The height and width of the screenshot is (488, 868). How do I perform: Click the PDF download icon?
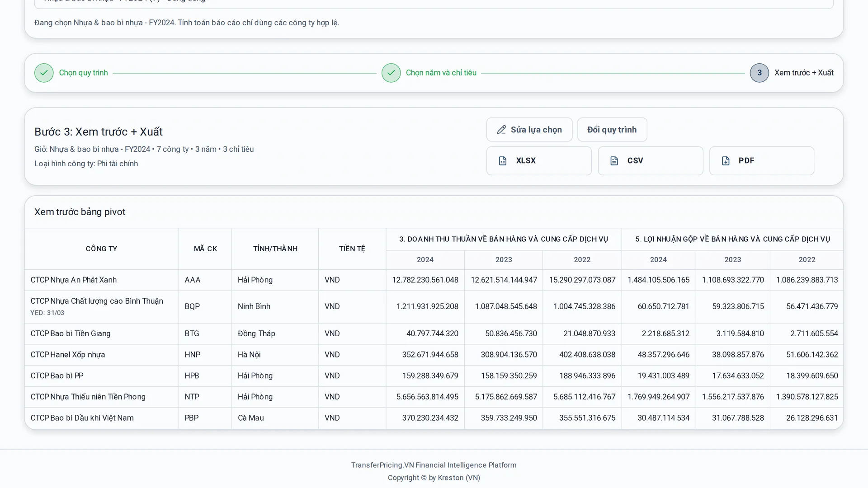(726, 161)
